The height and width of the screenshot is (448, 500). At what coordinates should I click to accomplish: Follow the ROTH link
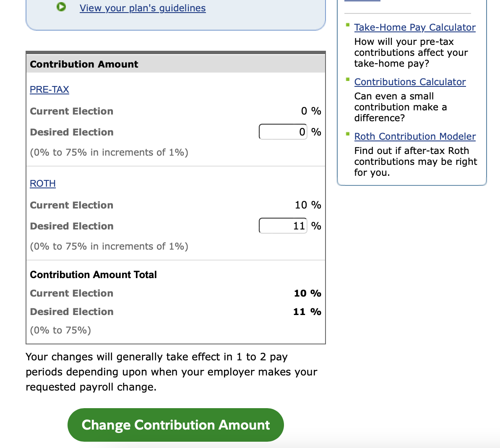43,183
